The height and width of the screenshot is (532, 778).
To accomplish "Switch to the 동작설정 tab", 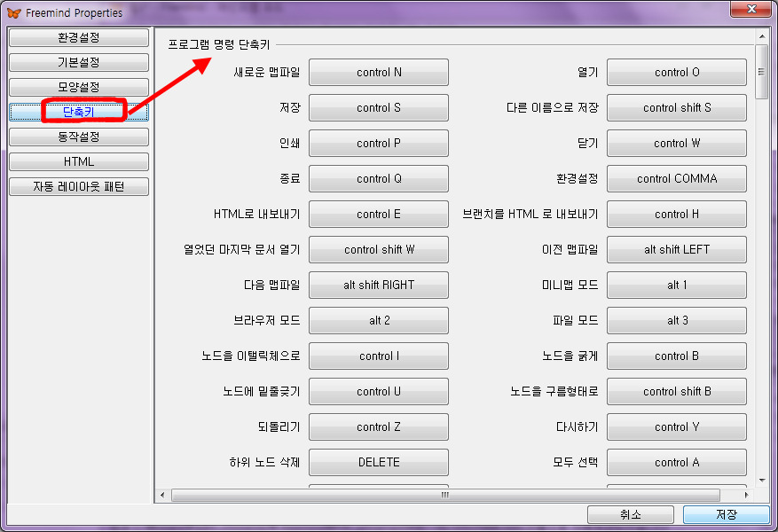I will pyautogui.click(x=78, y=137).
